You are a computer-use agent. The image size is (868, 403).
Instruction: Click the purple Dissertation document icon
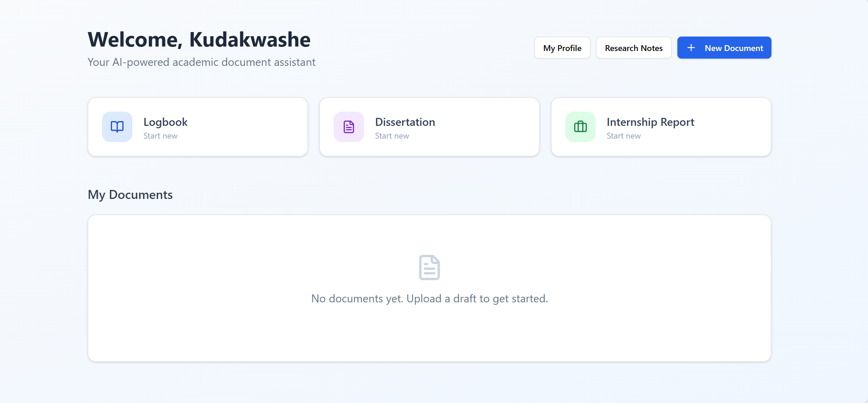coord(349,127)
